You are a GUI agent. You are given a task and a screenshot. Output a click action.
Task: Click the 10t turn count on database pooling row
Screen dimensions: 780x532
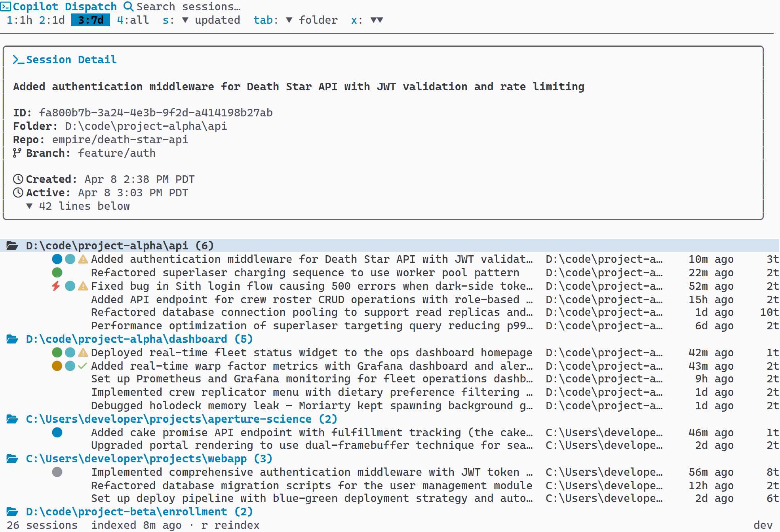tap(769, 312)
